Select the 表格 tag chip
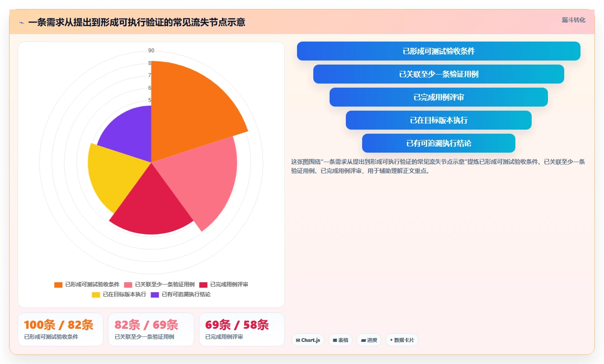The image size is (604, 364). (340, 340)
